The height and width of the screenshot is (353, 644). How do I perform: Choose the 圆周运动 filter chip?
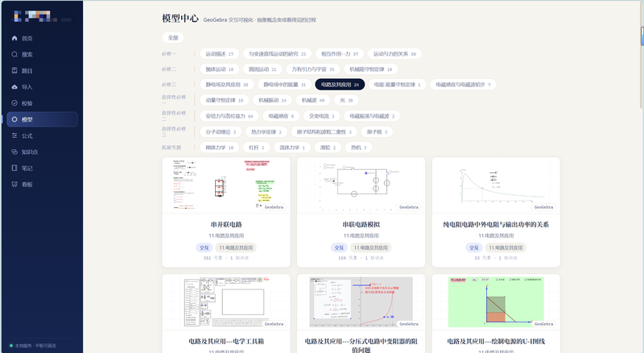pos(262,69)
